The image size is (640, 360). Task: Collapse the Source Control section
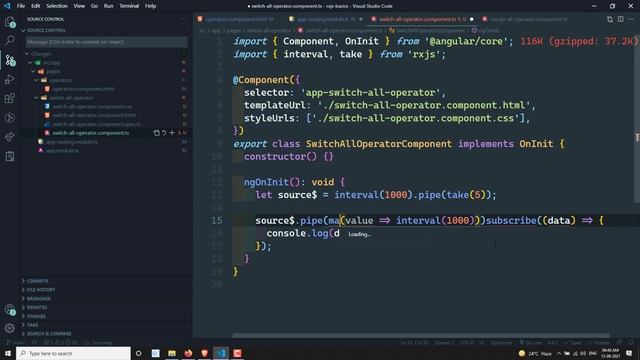[23, 31]
